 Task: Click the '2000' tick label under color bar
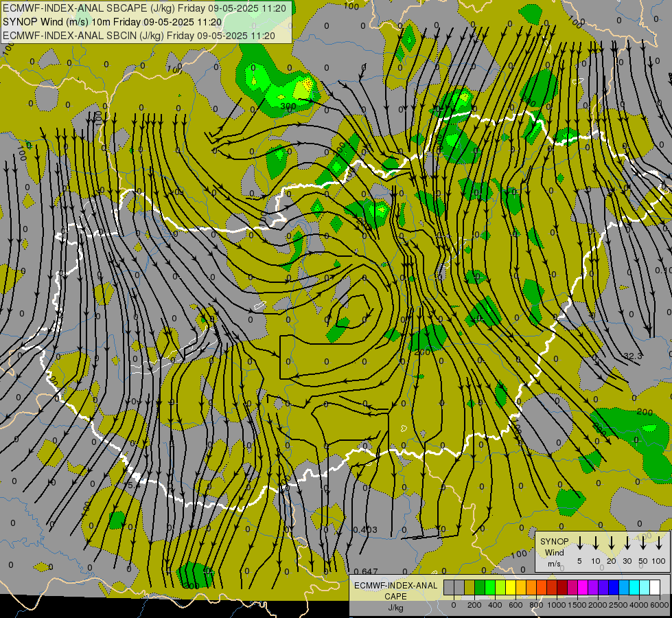pos(598,605)
